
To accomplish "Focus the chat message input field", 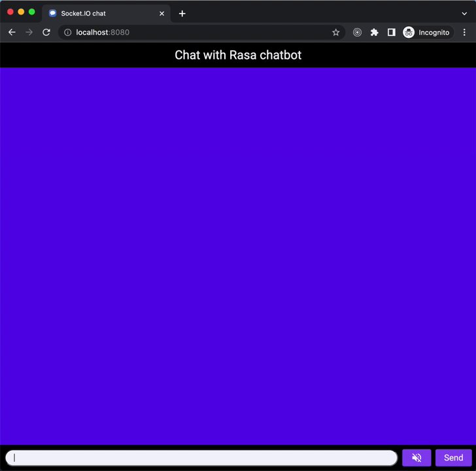I will click(x=201, y=457).
